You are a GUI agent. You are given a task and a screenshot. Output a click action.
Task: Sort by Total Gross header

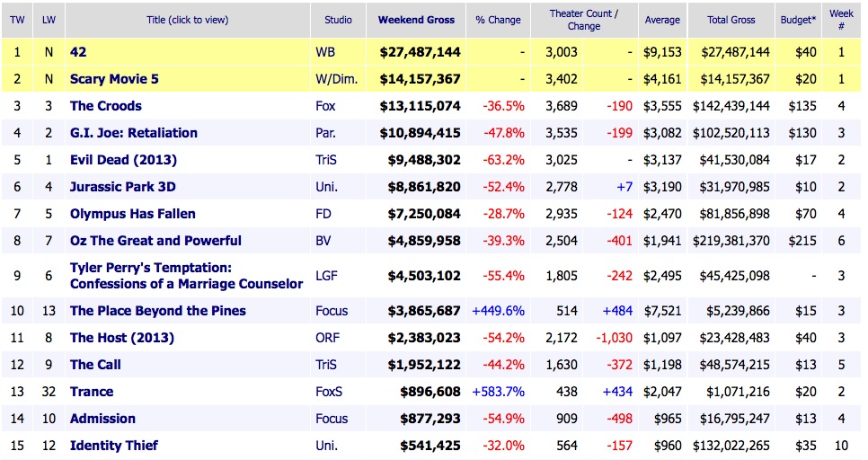(x=731, y=20)
